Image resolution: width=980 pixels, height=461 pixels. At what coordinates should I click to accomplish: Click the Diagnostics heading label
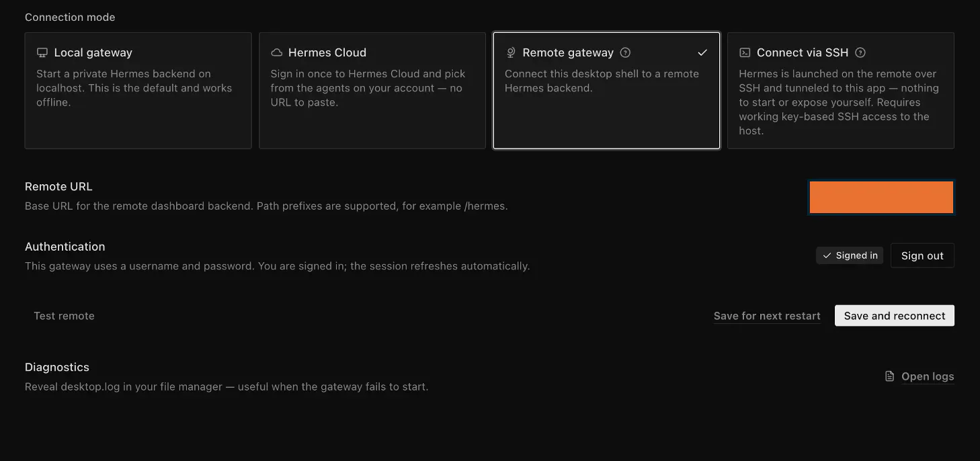click(57, 368)
